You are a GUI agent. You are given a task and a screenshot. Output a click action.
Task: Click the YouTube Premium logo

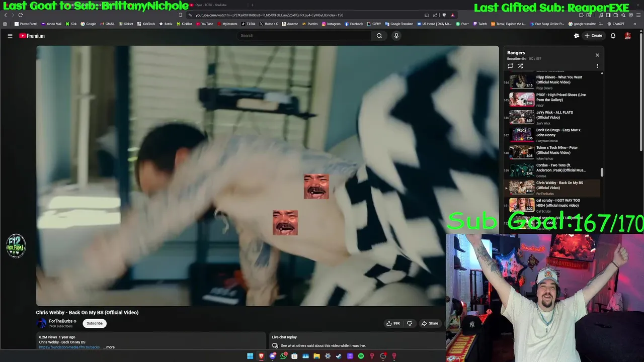click(x=32, y=36)
